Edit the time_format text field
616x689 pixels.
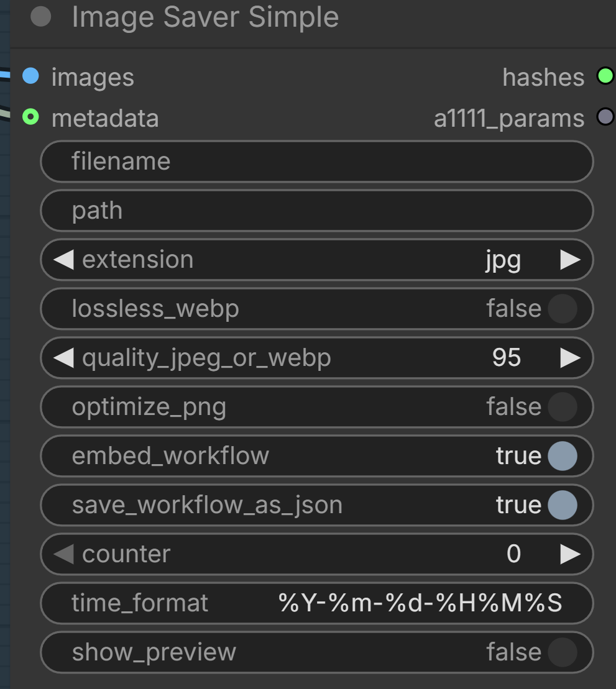click(x=317, y=603)
